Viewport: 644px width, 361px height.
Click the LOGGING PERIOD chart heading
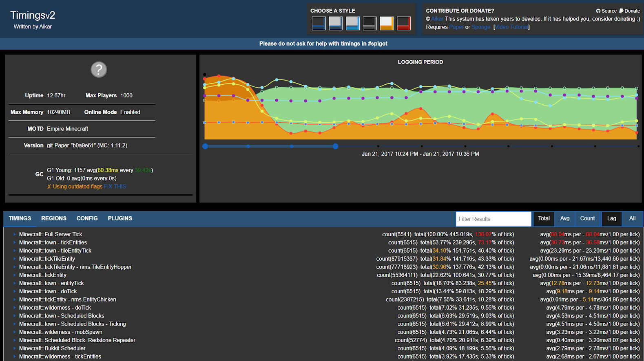click(x=420, y=62)
